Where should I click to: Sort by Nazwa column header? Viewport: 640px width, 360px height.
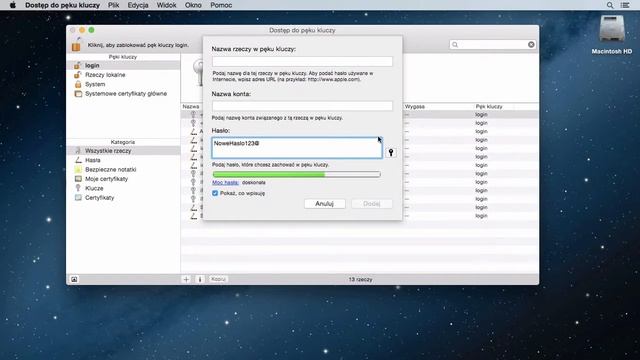pyautogui.click(x=191, y=107)
